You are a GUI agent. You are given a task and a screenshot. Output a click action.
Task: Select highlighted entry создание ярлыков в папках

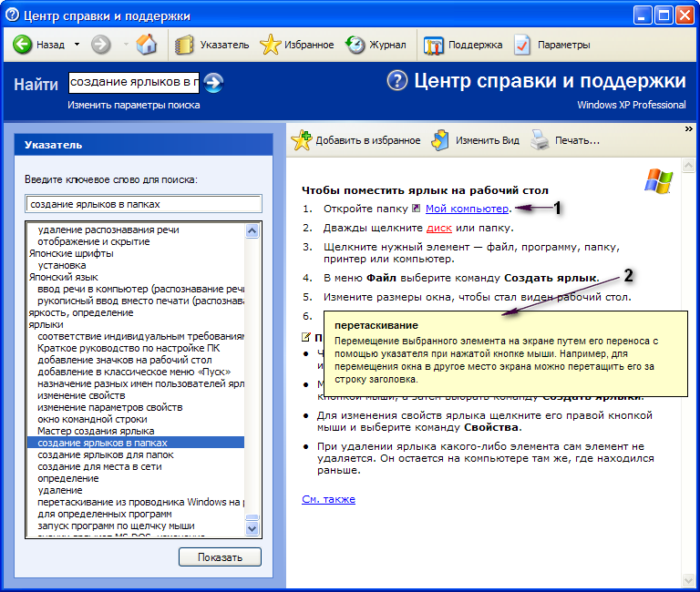point(136,443)
